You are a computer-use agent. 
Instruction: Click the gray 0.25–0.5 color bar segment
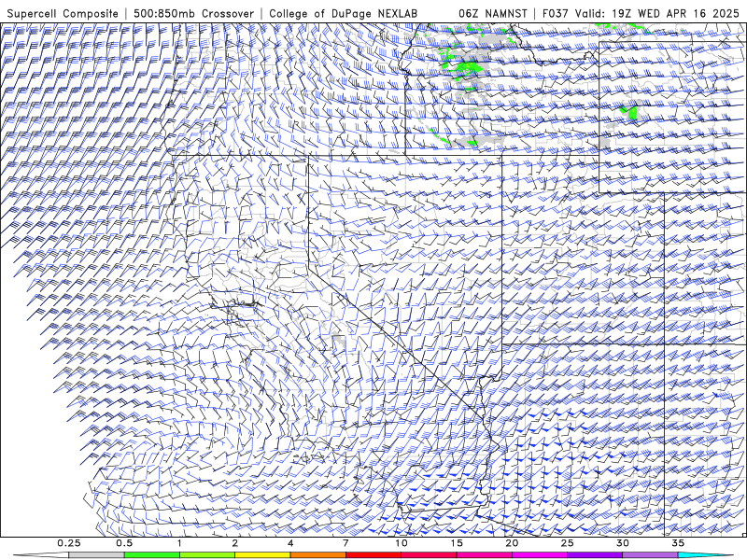(96, 555)
